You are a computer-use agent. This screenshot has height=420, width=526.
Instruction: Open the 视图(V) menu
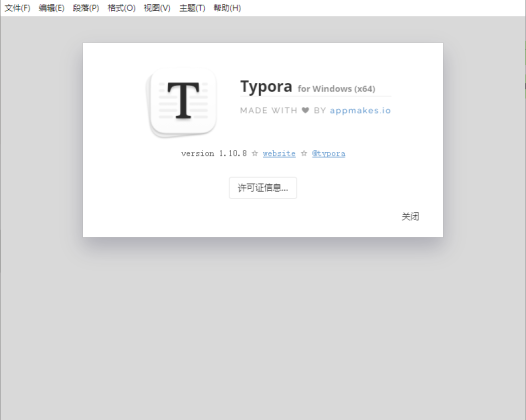point(157,8)
